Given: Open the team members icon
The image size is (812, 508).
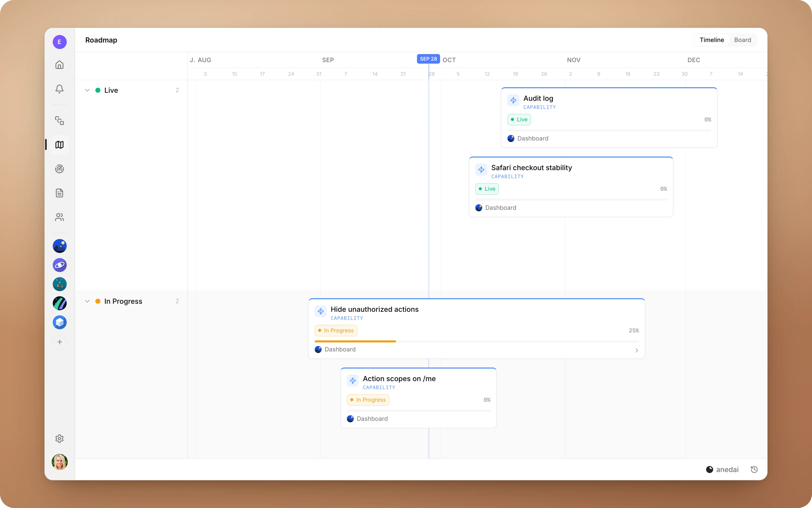Looking at the screenshot, I should [59, 217].
